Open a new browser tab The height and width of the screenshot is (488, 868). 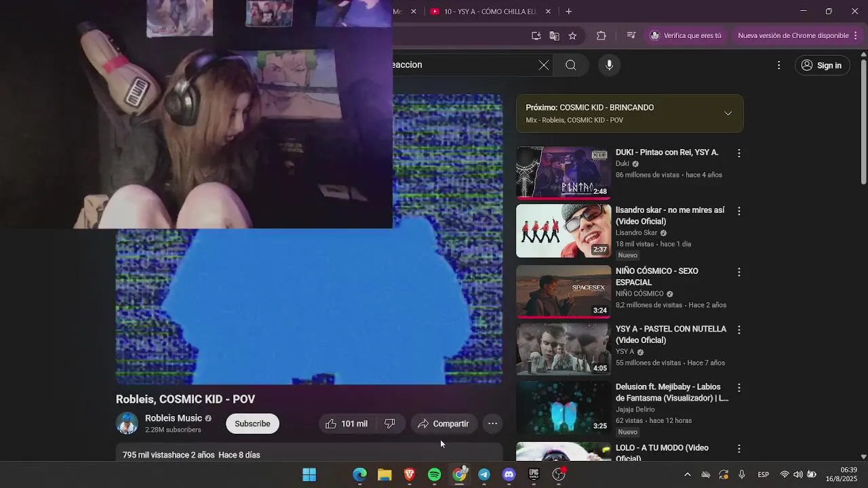point(568,12)
